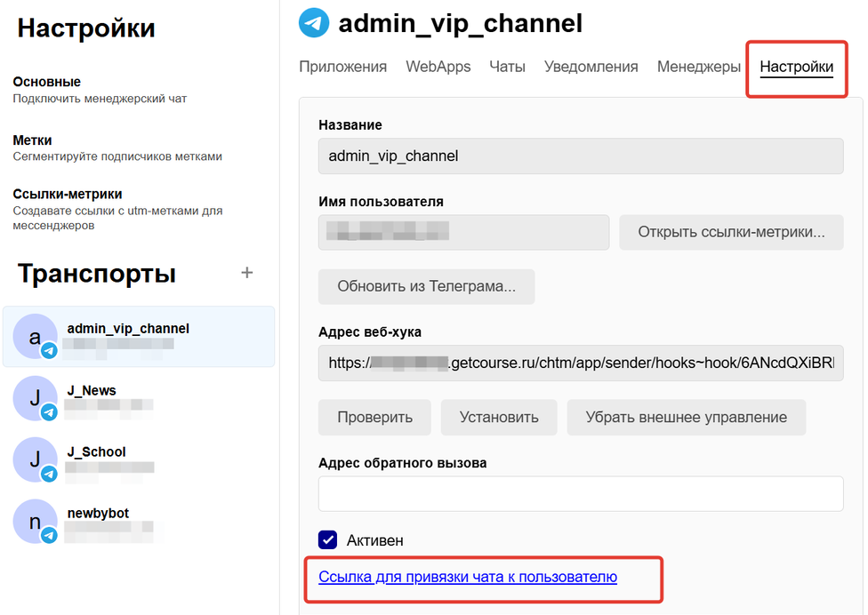The height and width of the screenshot is (615, 868).
Task: Click the Проверить button
Action: 374,417
